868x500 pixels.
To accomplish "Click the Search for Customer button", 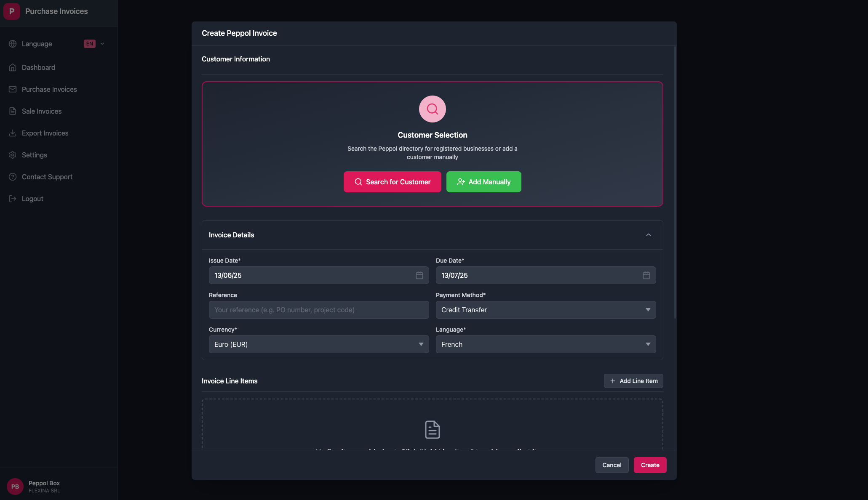I will pyautogui.click(x=393, y=182).
